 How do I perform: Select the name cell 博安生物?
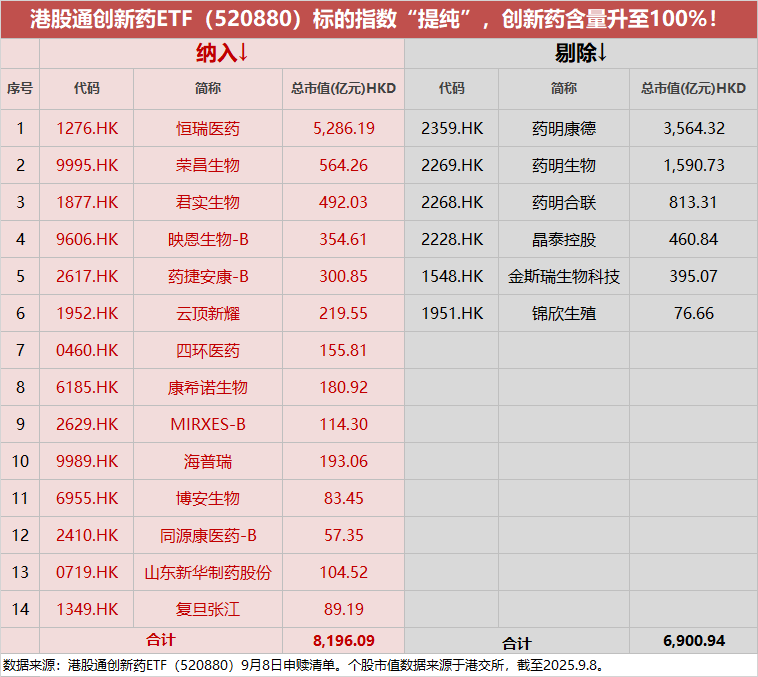coord(208,498)
